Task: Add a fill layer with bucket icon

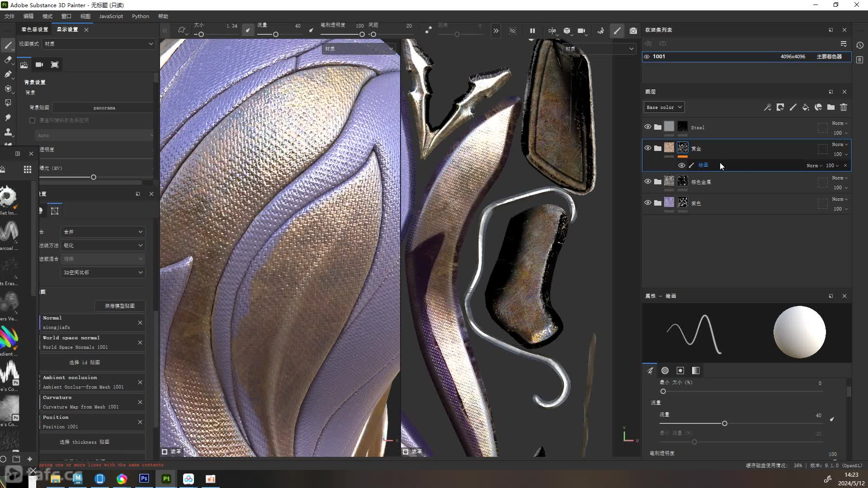Action: pyautogui.click(x=806, y=107)
